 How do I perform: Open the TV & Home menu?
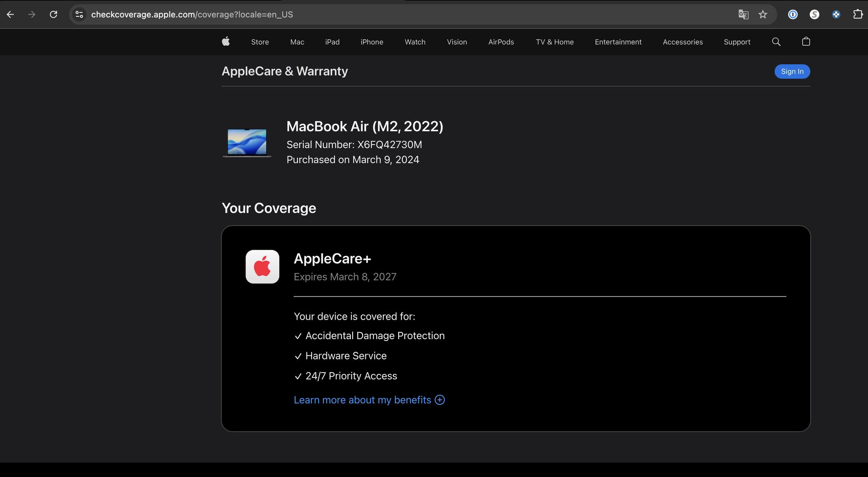click(555, 42)
